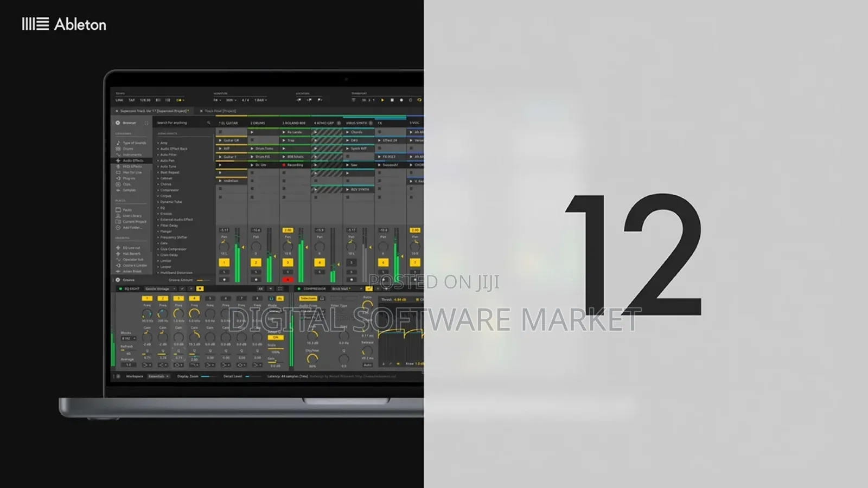Image resolution: width=868 pixels, height=488 pixels.
Task: Toggle track 3 activator button
Action: point(288,262)
